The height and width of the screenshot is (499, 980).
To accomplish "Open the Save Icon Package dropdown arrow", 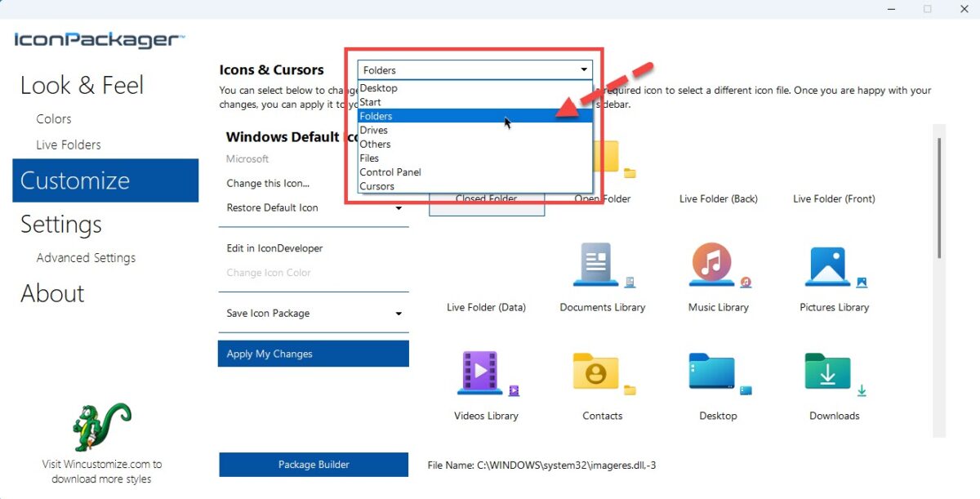I will (399, 313).
